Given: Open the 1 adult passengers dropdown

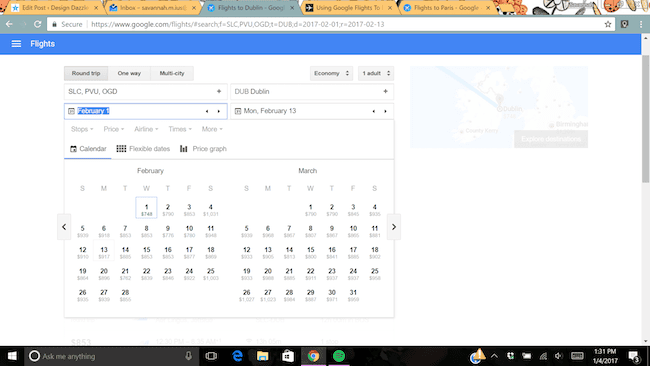Looking at the screenshot, I should 376,73.
